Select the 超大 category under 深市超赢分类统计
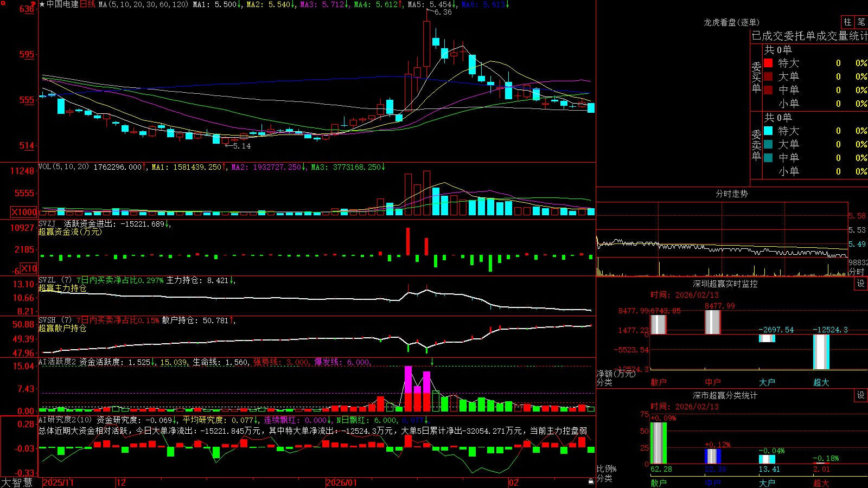This screenshot has height=488, width=868. pos(821,483)
